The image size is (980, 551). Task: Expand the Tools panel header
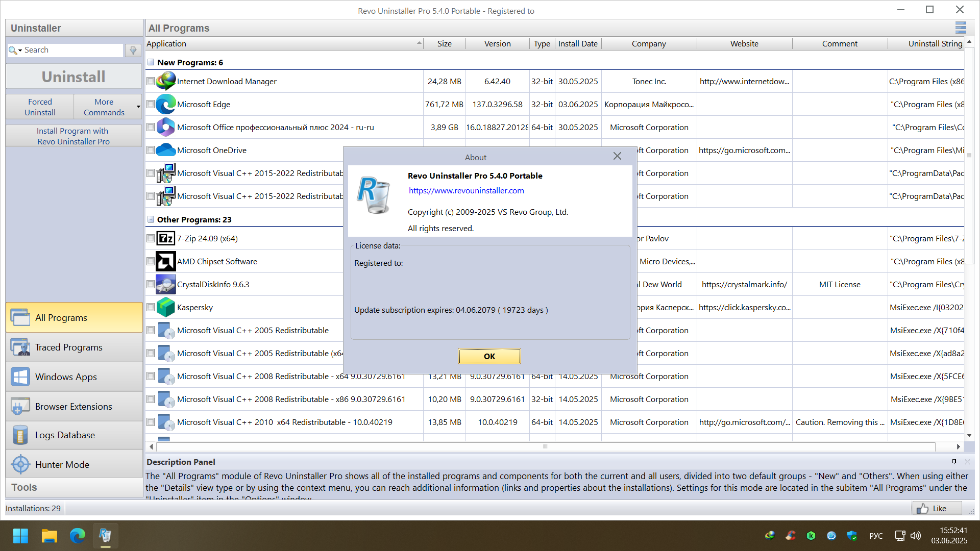[x=74, y=487]
